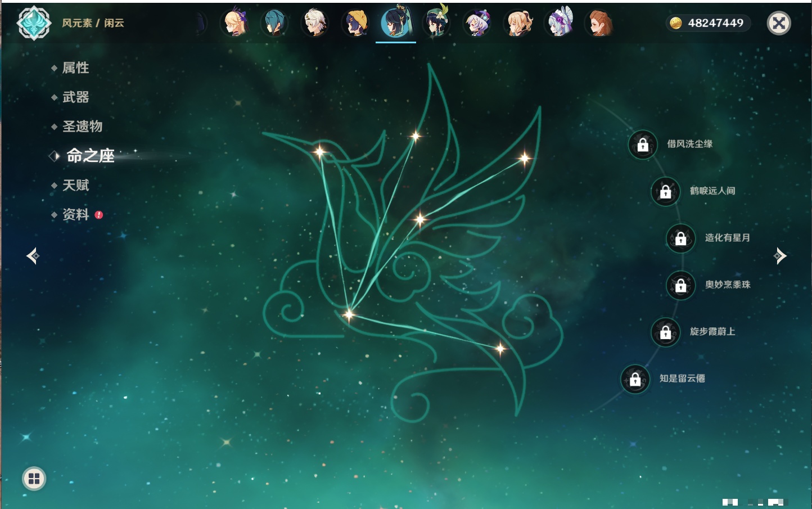Close the character screen

(x=779, y=23)
